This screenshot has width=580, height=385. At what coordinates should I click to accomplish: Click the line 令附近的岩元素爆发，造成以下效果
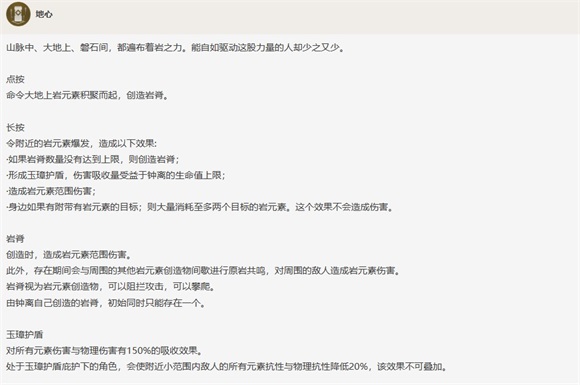click(x=81, y=143)
